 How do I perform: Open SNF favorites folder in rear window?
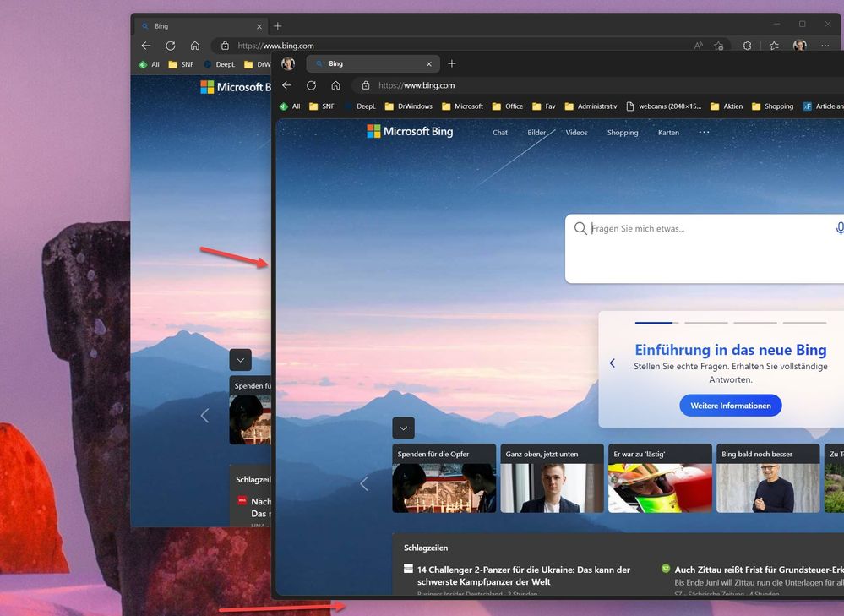click(181, 64)
